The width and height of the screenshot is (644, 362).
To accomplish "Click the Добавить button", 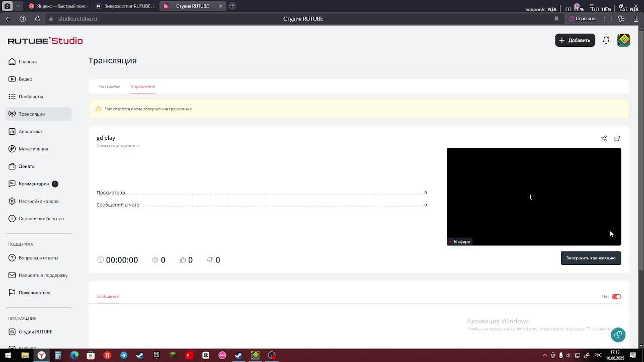I will click(575, 40).
